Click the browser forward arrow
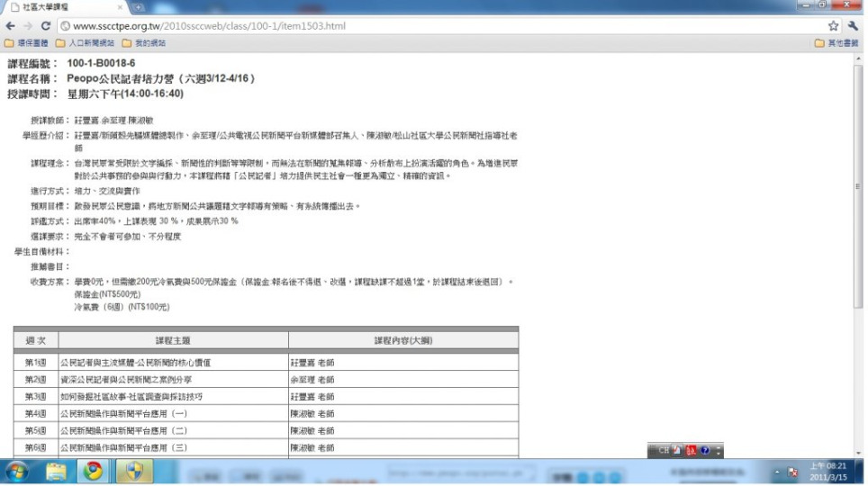 click(x=28, y=26)
